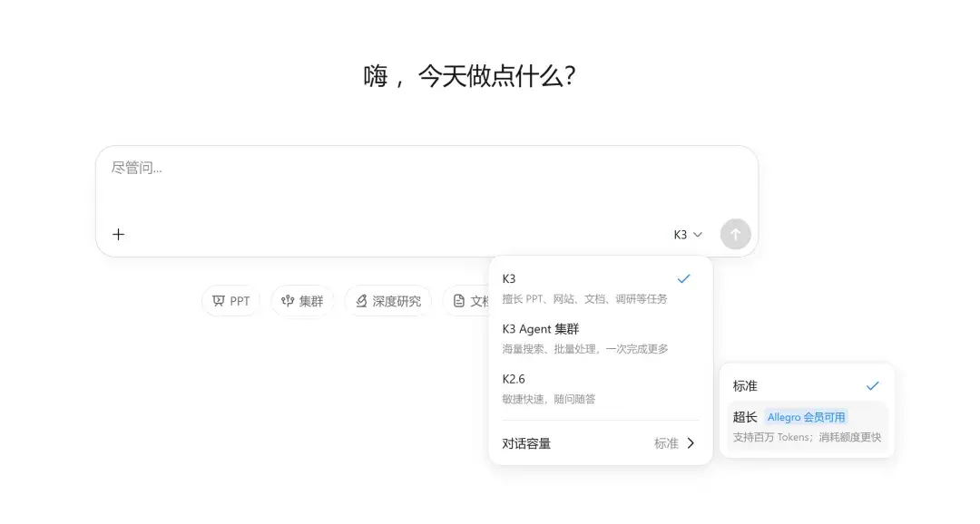Click the 文档 document icon chip
Viewport: 980px width, 524px height.
466,301
